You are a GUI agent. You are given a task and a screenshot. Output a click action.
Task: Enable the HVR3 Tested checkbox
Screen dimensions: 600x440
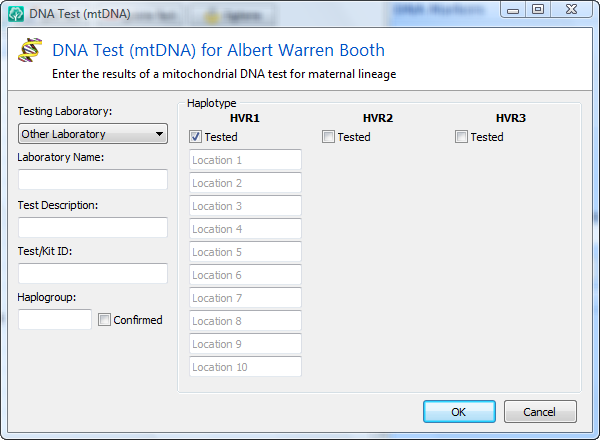[461, 137]
